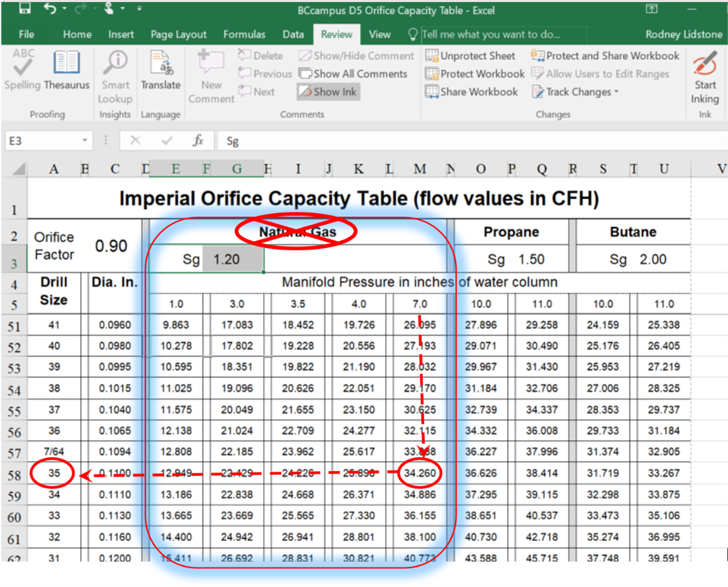Click the Rodney Lidstone account name
This screenshot has height=587, width=728.
[x=683, y=34]
